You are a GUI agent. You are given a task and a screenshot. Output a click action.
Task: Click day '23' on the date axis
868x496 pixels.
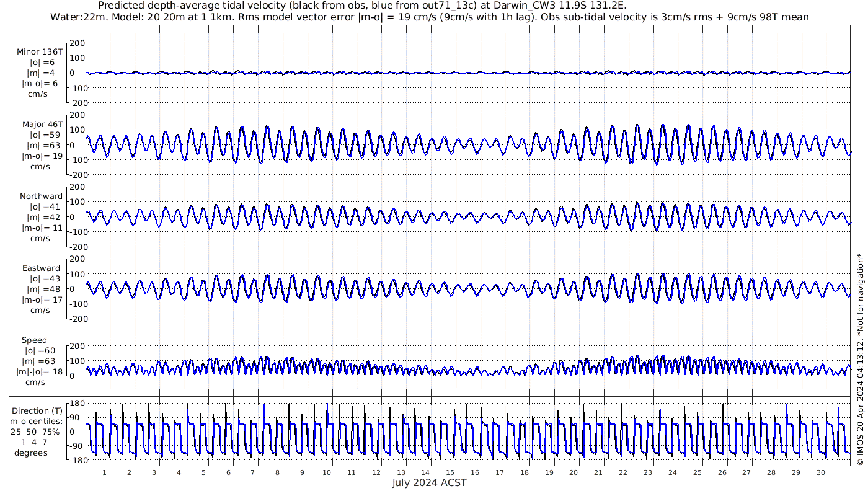click(x=648, y=472)
